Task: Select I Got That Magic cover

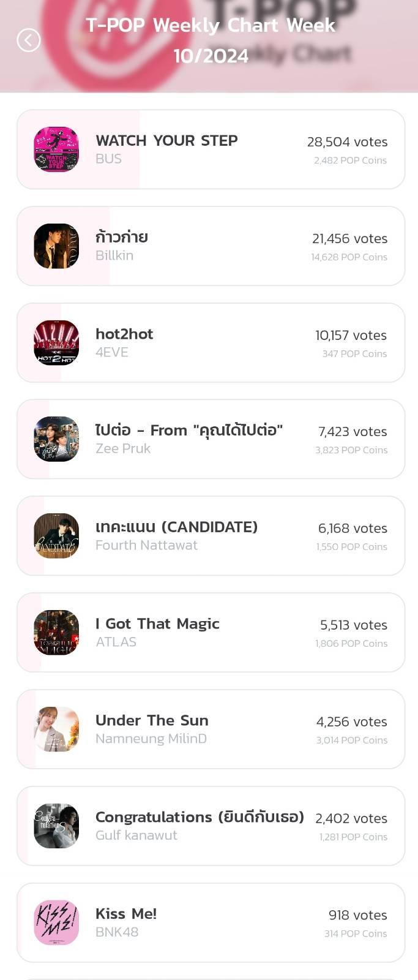Action: [56, 633]
